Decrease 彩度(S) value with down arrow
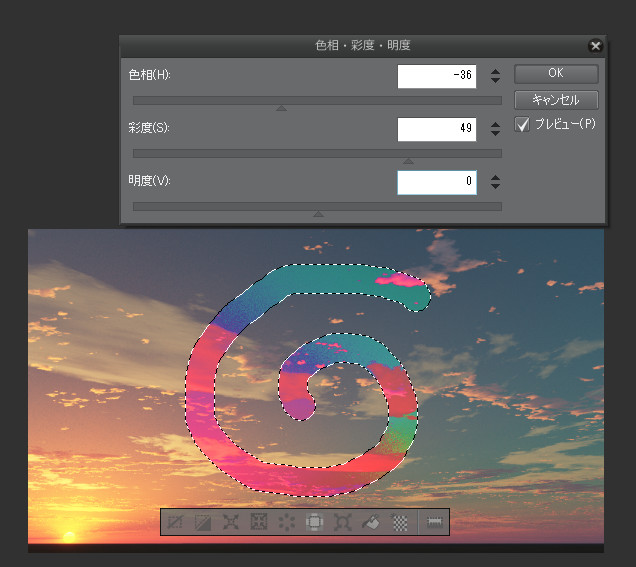This screenshot has height=567, width=636. (495, 133)
